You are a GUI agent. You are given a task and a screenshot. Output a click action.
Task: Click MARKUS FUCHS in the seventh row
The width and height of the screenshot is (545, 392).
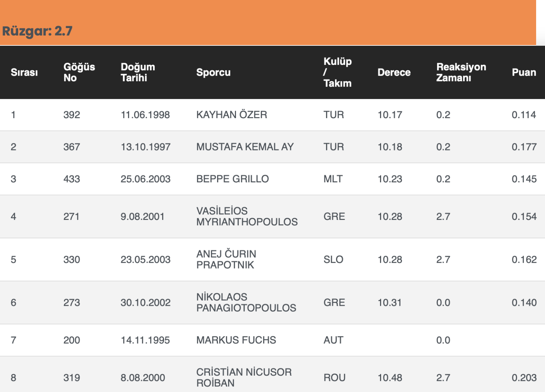coord(236,340)
